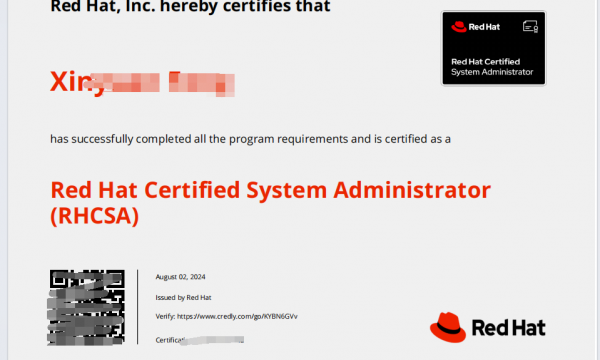Click the "Issued by Red Hat" text
Image resolution: width=600 pixels, height=360 pixels.
(183, 297)
